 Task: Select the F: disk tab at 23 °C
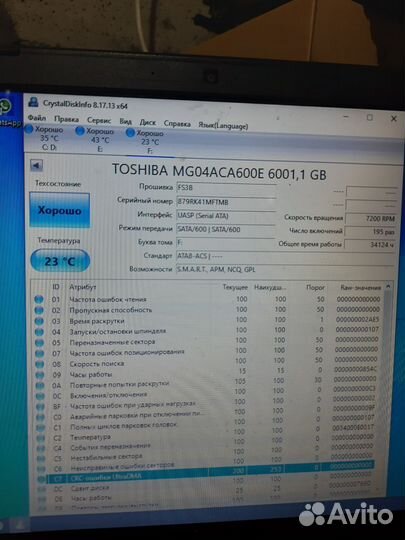(146, 142)
